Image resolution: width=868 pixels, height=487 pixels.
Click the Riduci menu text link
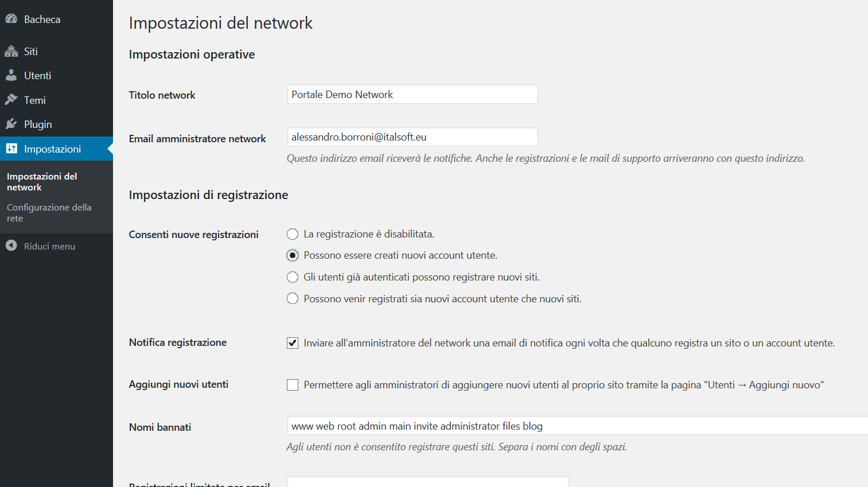coord(49,246)
